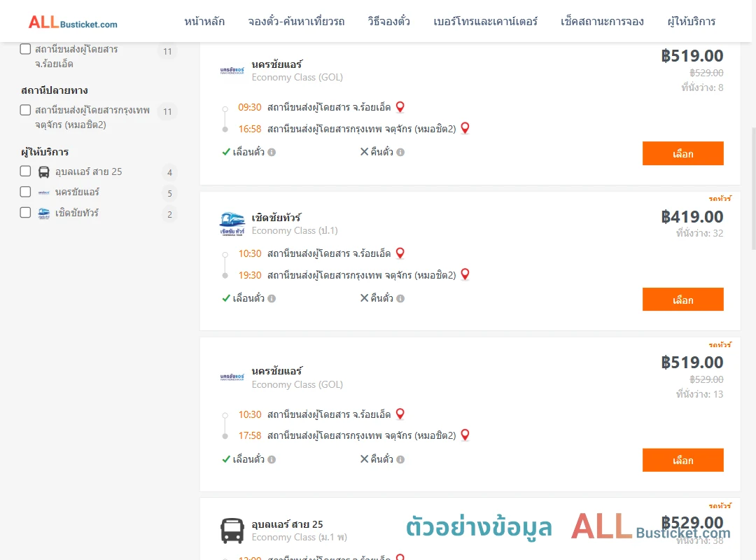The image size is (756, 560).
Task: Open คืนตั๋ว info icon on 09:30 trip
Action: (x=400, y=153)
